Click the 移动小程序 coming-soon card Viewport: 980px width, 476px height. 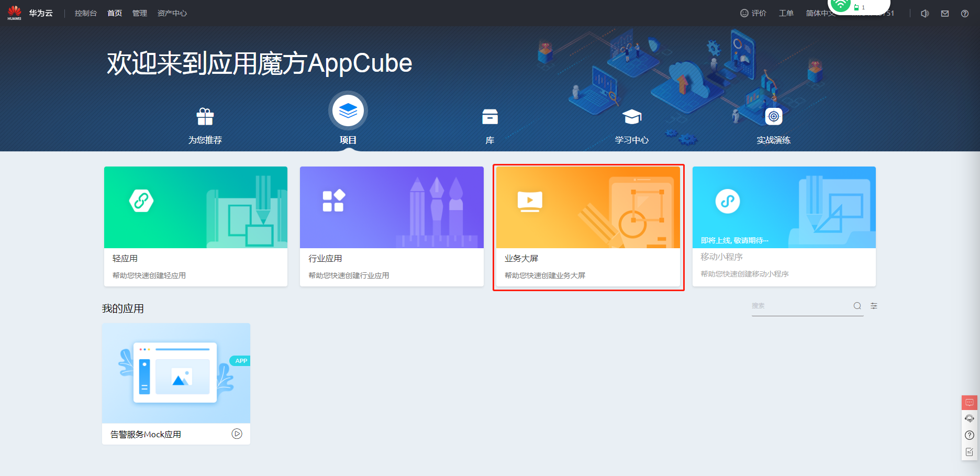point(784,226)
